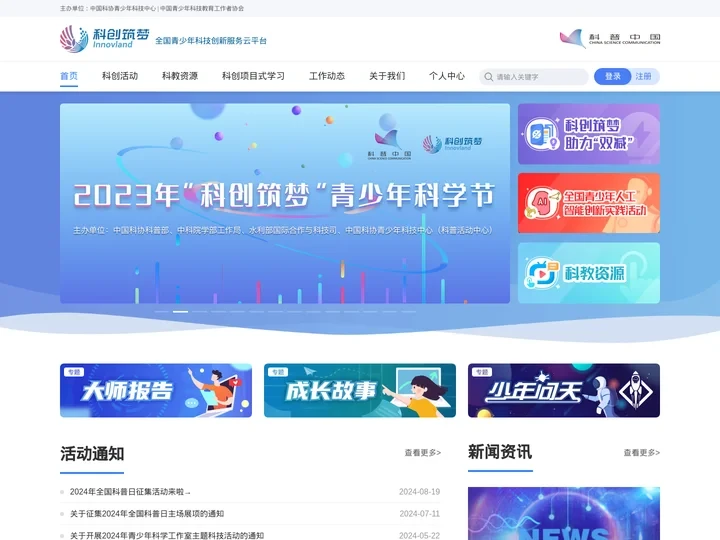Click the 新闻资讯 heading
Image resolution: width=720 pixels, height=540 pixels.
[500, 452]
